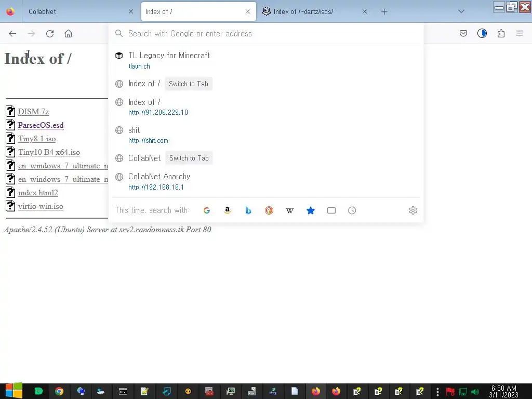Open the half-circle extension icon in toolbar
The height and width of the screenshot is (399, 532).
click(x=482, y=33)
